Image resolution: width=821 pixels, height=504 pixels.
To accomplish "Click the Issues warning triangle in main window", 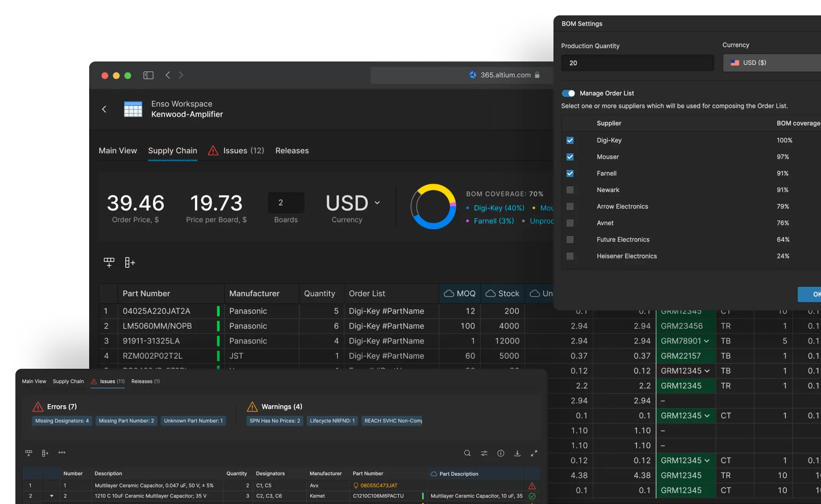I will point(213,151).
